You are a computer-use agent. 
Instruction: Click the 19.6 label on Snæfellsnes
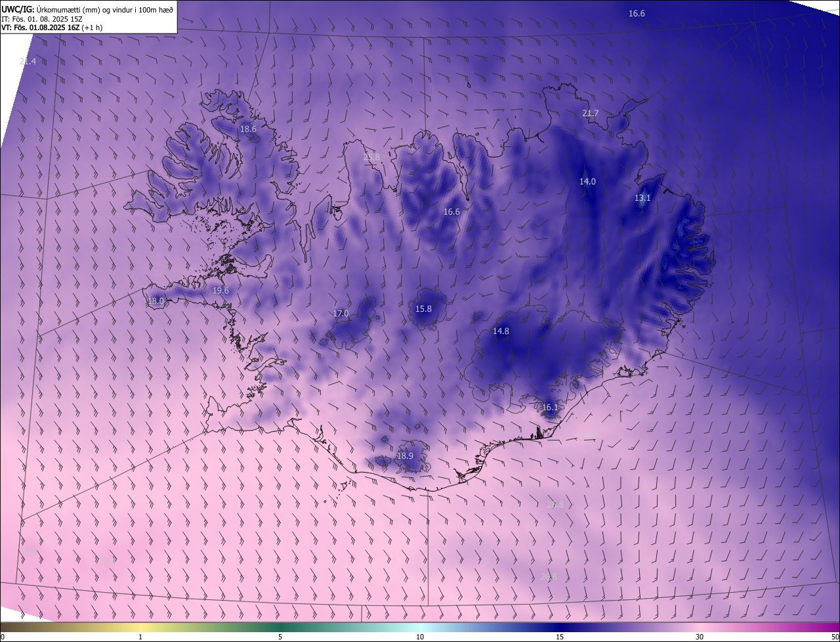point(220,291)
